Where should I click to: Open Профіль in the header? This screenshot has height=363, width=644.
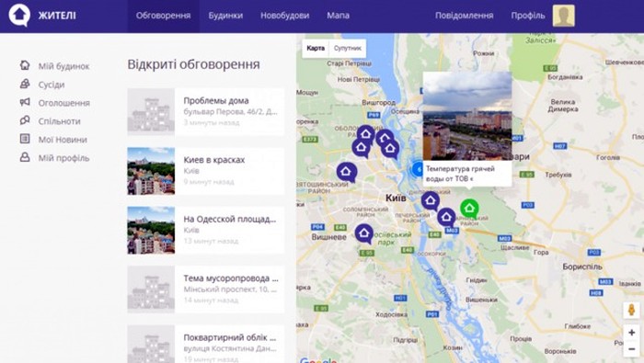[528, 16]
